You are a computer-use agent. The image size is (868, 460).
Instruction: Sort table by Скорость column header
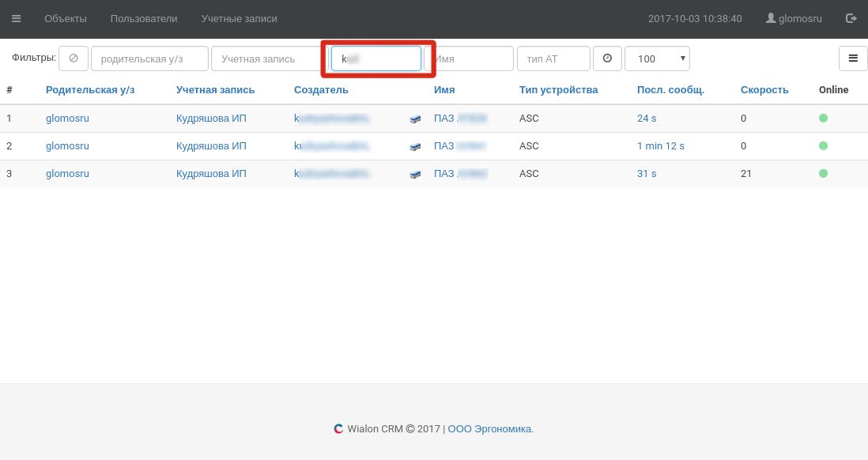click(764, 90)
